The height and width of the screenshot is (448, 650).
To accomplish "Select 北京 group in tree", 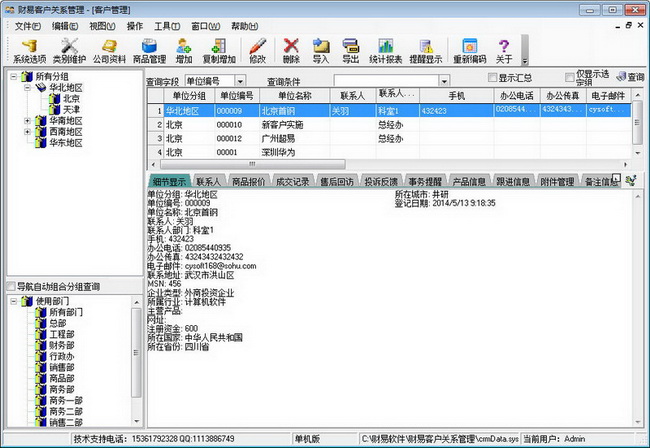I will tap(71, 99).
